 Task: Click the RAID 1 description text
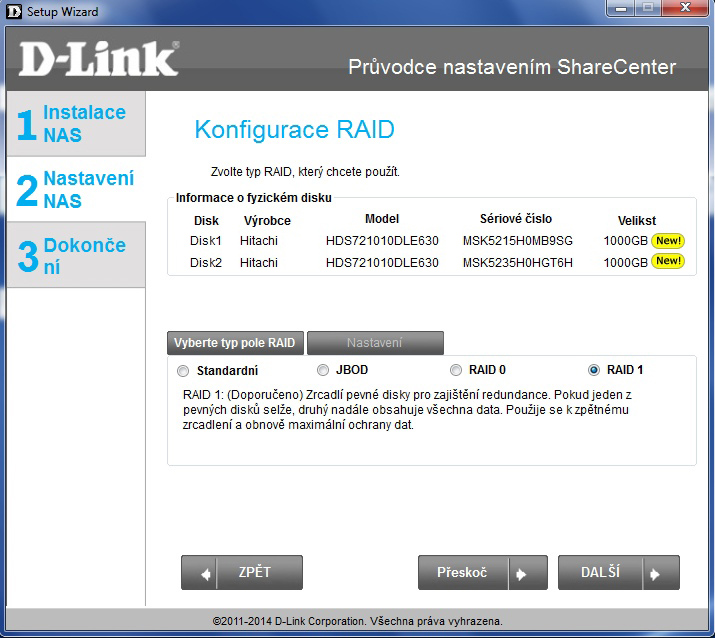(406, 410)
